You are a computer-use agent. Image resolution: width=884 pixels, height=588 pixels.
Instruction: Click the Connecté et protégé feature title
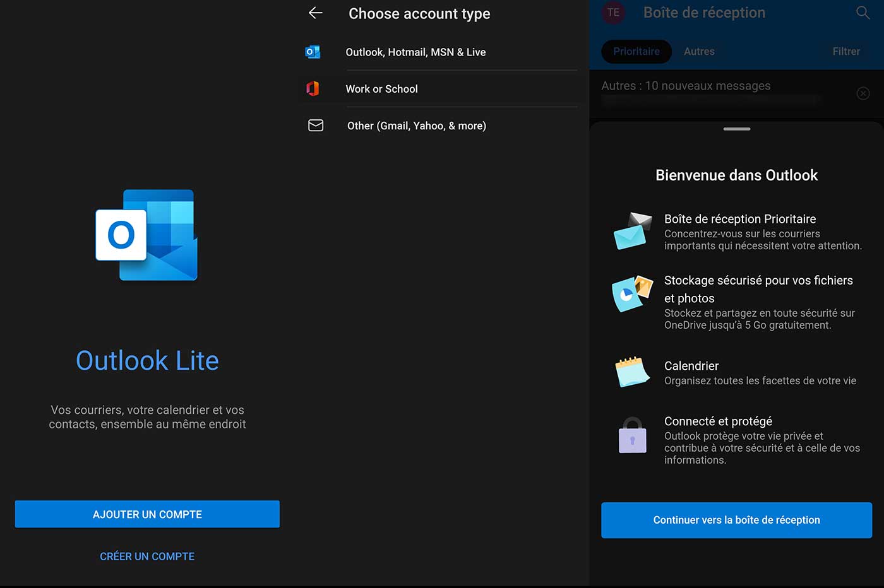718,421
